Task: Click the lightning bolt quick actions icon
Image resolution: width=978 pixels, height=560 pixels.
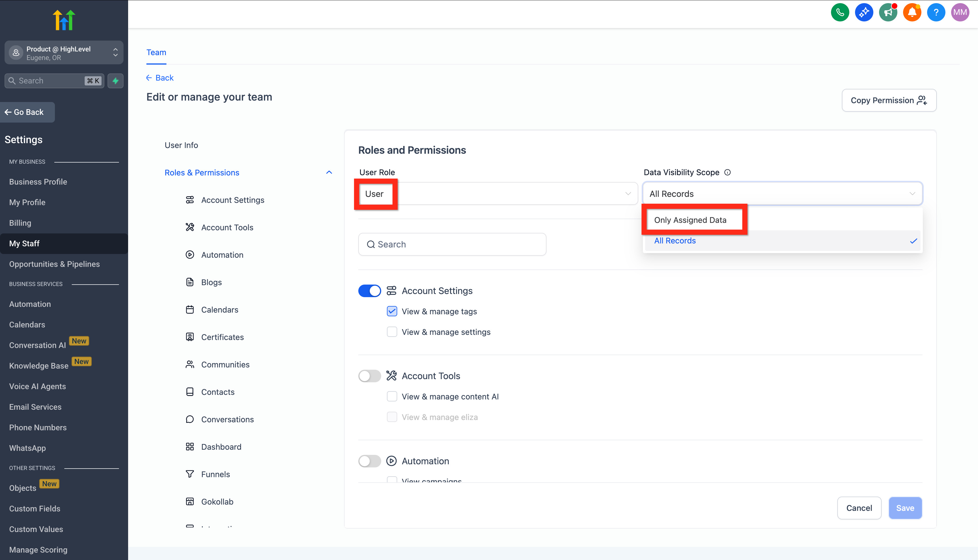Action: click(x=116, y=81)
